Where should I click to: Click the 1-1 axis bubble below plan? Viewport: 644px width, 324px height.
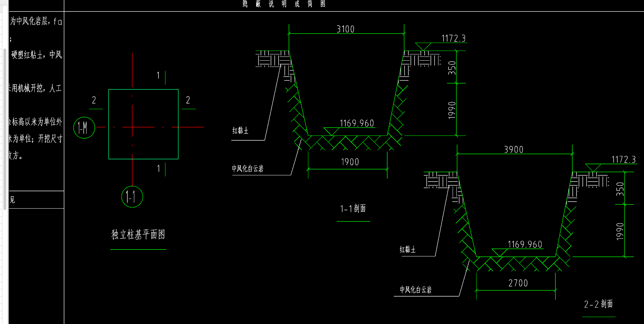point(132,197)
